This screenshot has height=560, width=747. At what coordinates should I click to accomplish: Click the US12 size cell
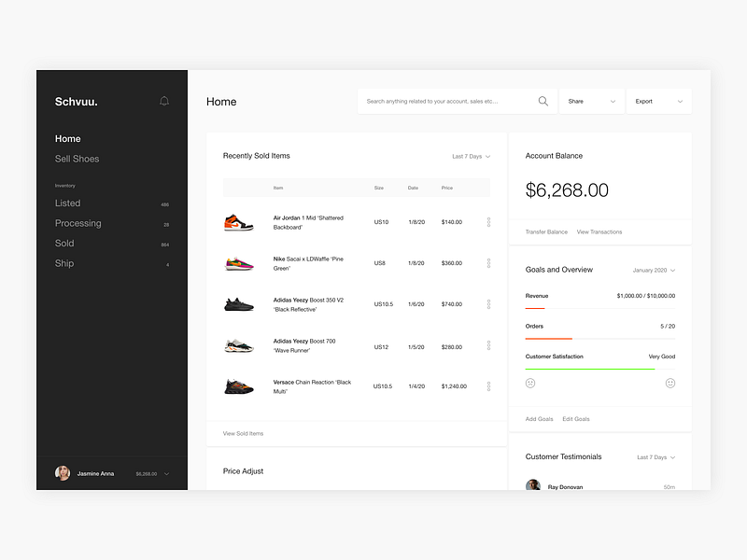(x=381, y=347)
